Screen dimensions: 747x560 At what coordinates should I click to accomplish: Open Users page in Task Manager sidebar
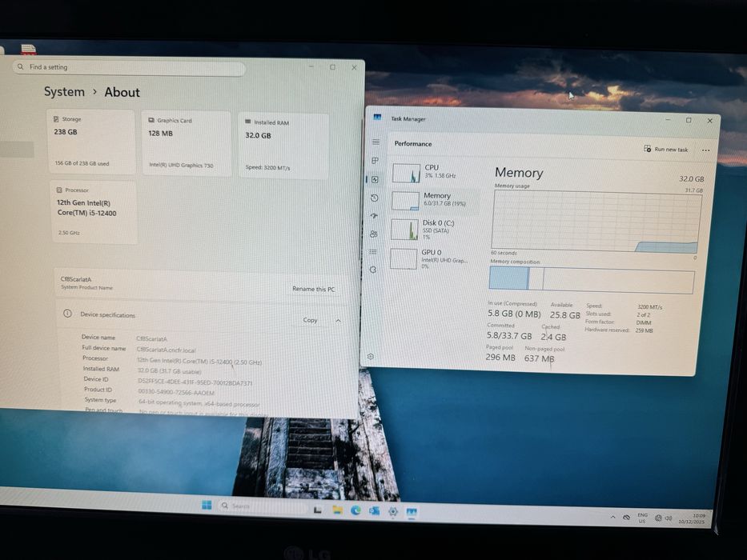coord(373,234)
